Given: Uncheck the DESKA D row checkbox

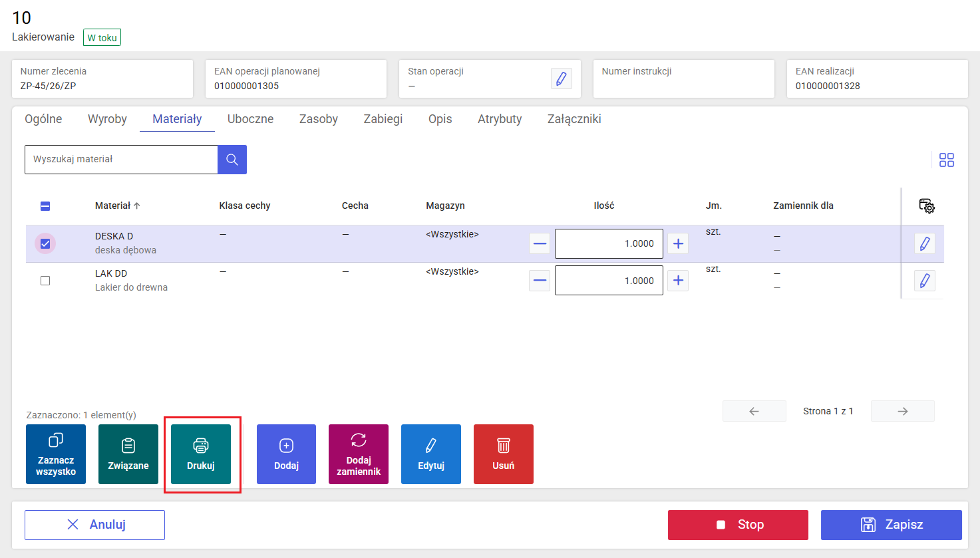Looking at the screenshot, I should click(45, 244).
